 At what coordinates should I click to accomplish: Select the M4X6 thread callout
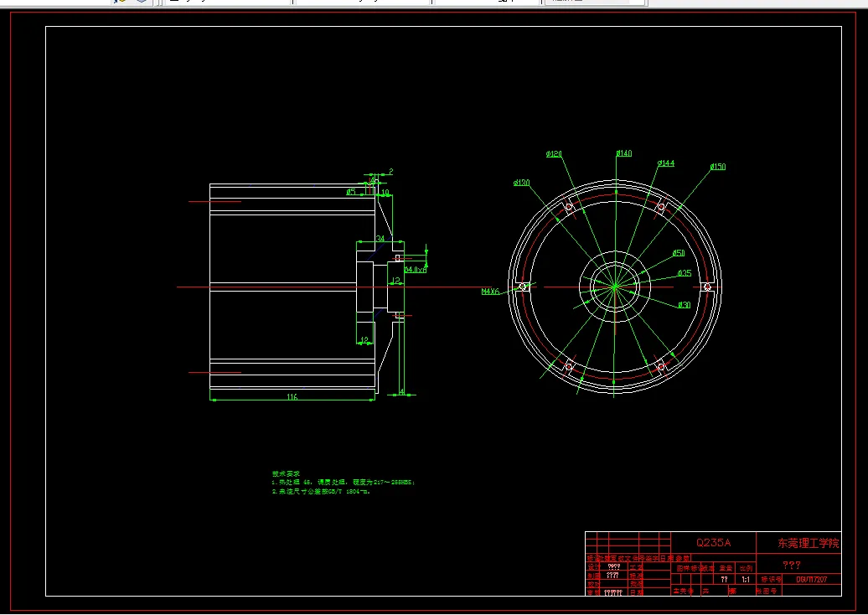[490, 292]
